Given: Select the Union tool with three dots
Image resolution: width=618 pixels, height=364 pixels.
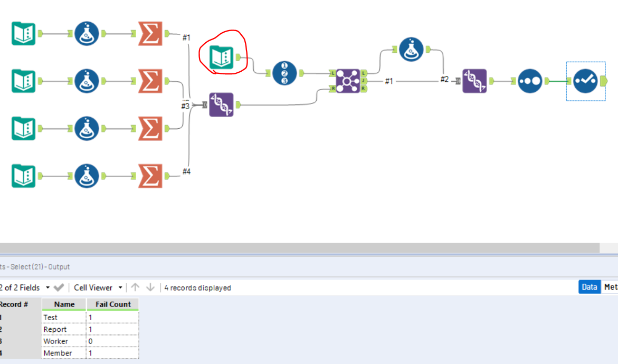Looking at the screenshot, I should (x=529, y=82).
